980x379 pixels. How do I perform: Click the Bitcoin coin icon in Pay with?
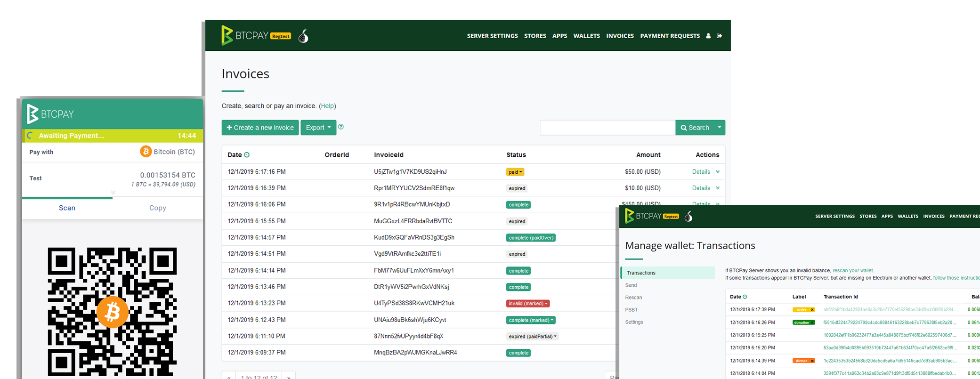(x=146, y=152)
